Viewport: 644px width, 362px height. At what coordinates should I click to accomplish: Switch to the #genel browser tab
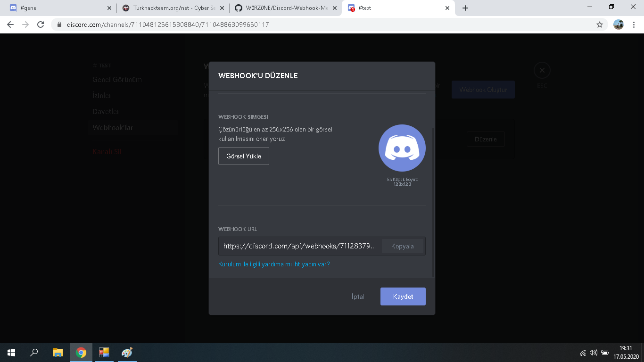[59, 8]
